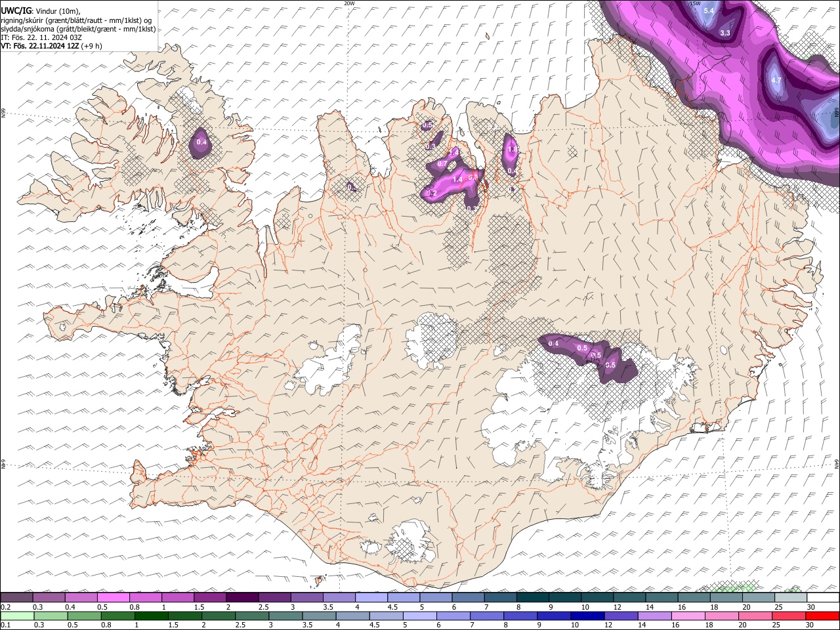Click the 0.4 label on the Vatnajökull snow band
The image size is (840, 630).
point(553,344)
